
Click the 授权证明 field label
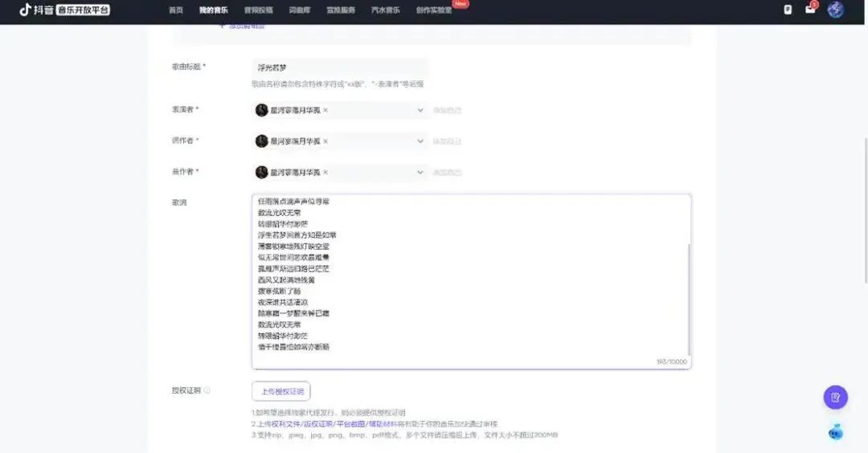tap(186, 390)
